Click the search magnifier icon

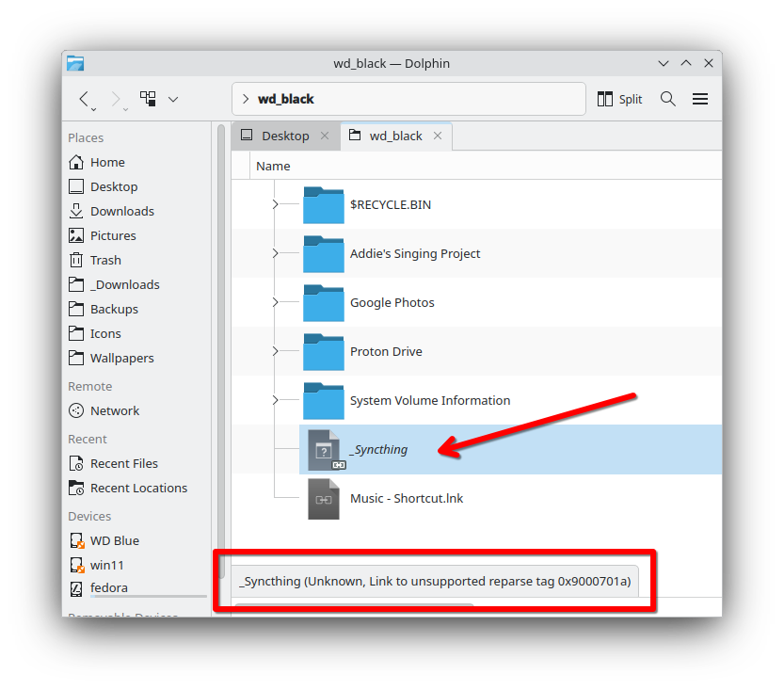pyautogui.click(x=667, y=99)
